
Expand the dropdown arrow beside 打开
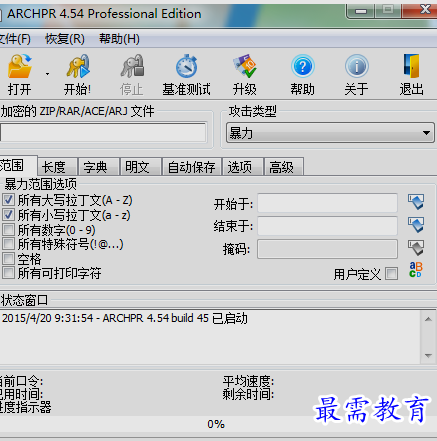47,74
